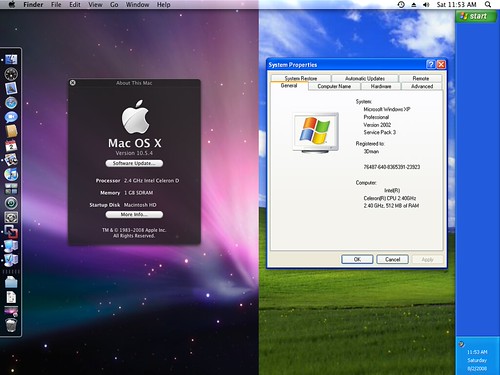Open the Documents folder stack in Dock
The height and width of the screenshot is (375, 500).
[11, 282]
